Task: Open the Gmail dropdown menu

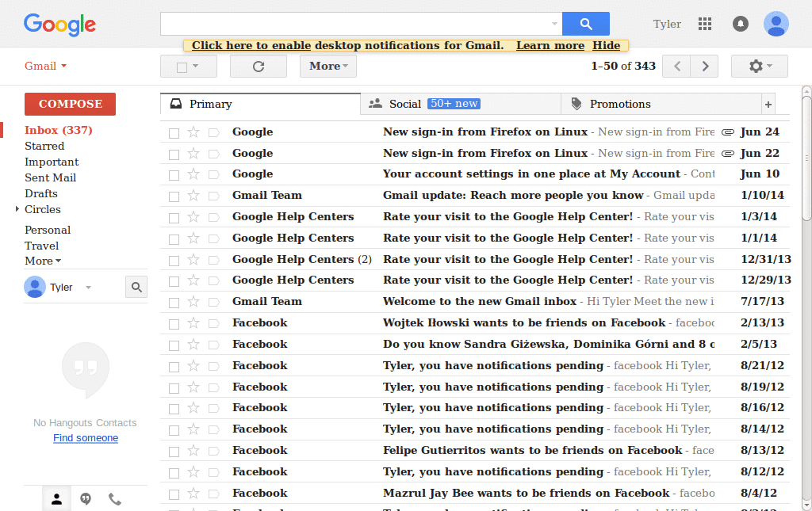Action: click(45, 67)
